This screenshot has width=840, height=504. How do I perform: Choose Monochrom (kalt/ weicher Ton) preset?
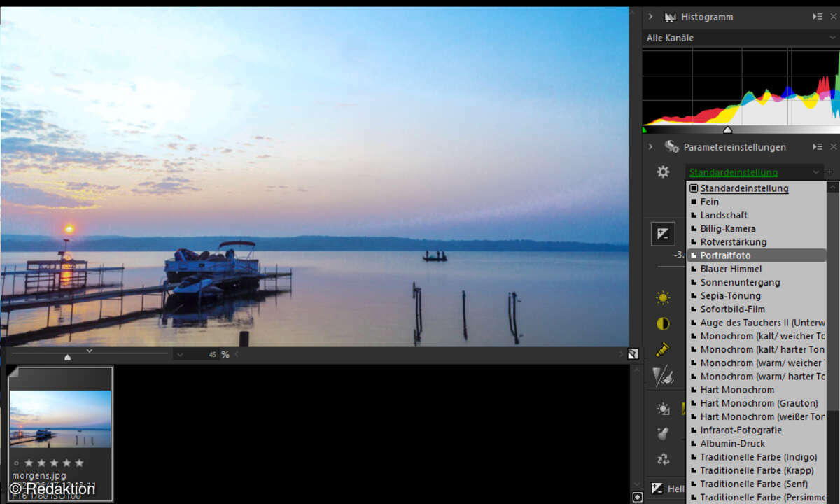coord(757,336)
